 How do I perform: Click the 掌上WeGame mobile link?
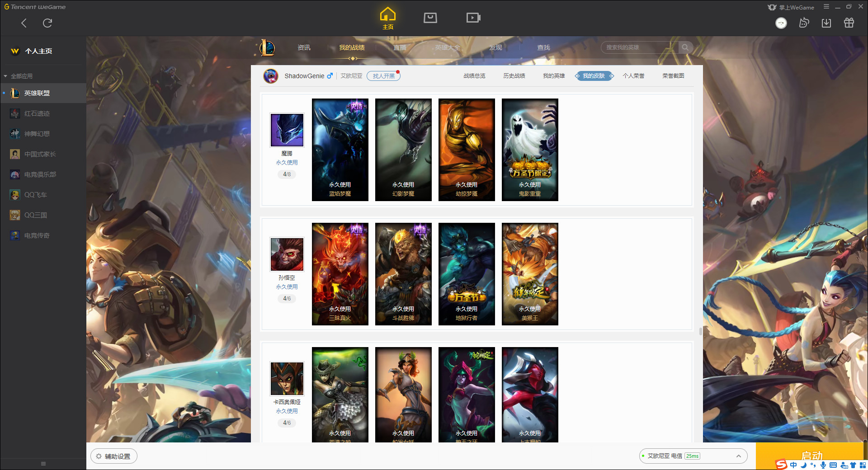[x=791, y=7]
